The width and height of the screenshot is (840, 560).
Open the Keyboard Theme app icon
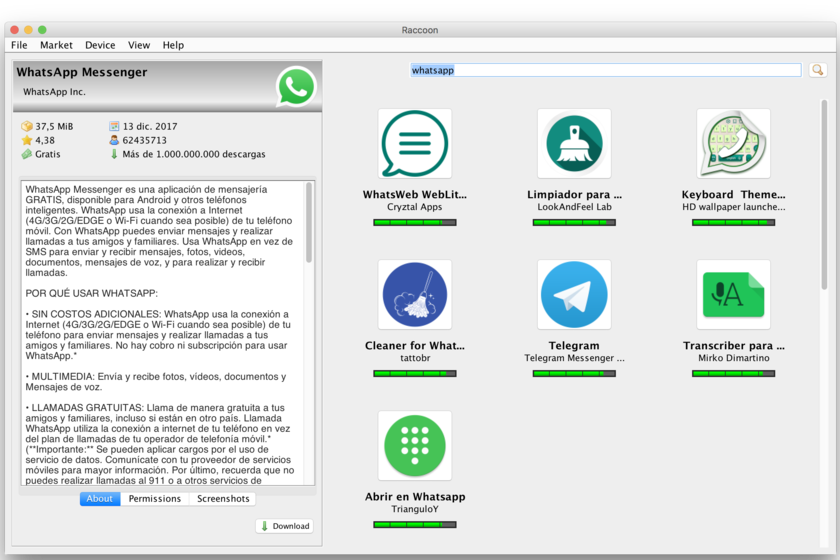[x=733, y=144]
